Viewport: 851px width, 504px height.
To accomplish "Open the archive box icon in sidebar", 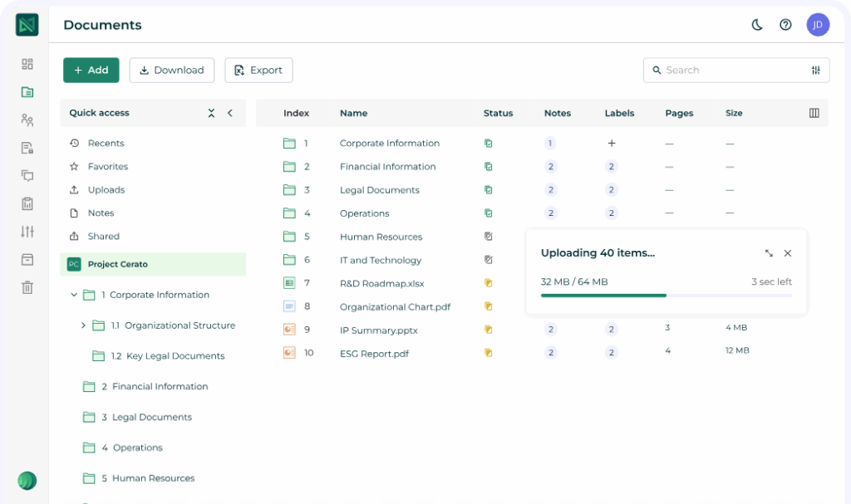I will pos(27,259).
